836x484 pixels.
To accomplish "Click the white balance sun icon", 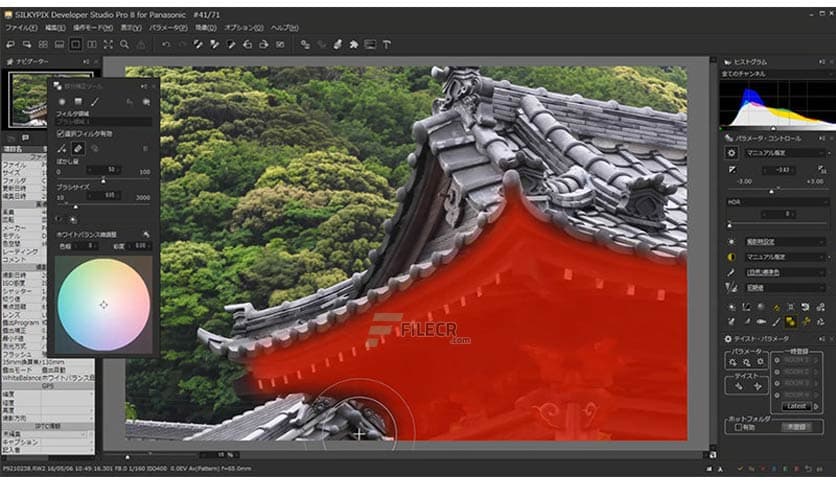I will 732,241.
